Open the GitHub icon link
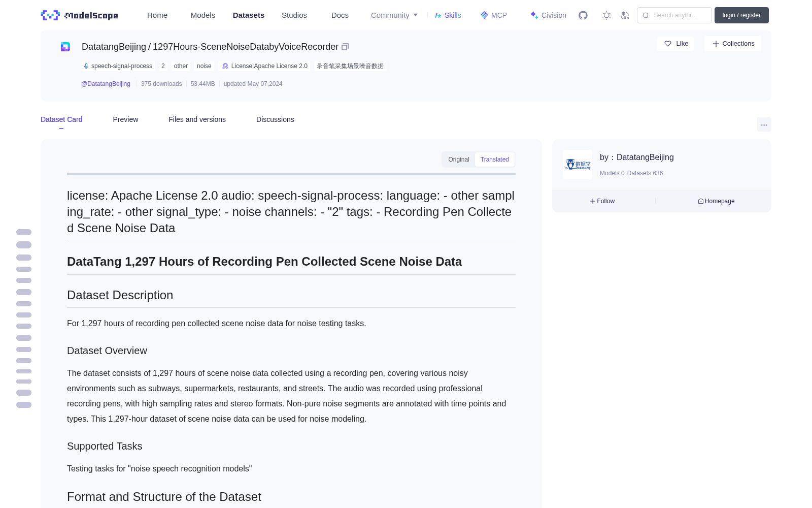Viewport: 812px width, 508px height. tap(583, 15)
